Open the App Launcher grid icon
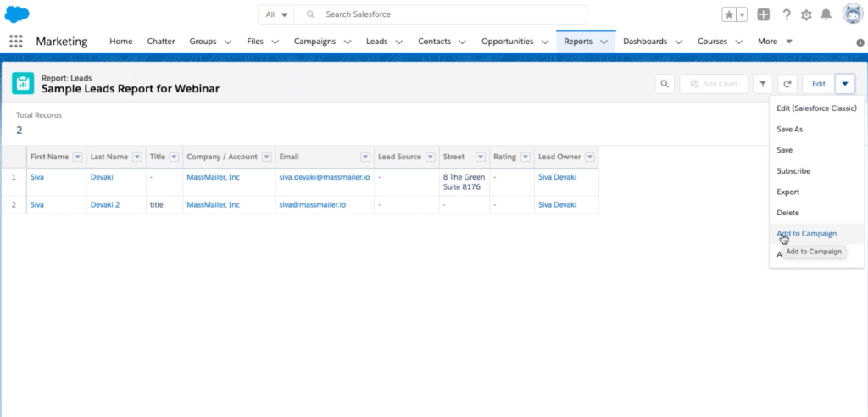The height and width of the screenshot is (417, 868). (x=15, y=42)
